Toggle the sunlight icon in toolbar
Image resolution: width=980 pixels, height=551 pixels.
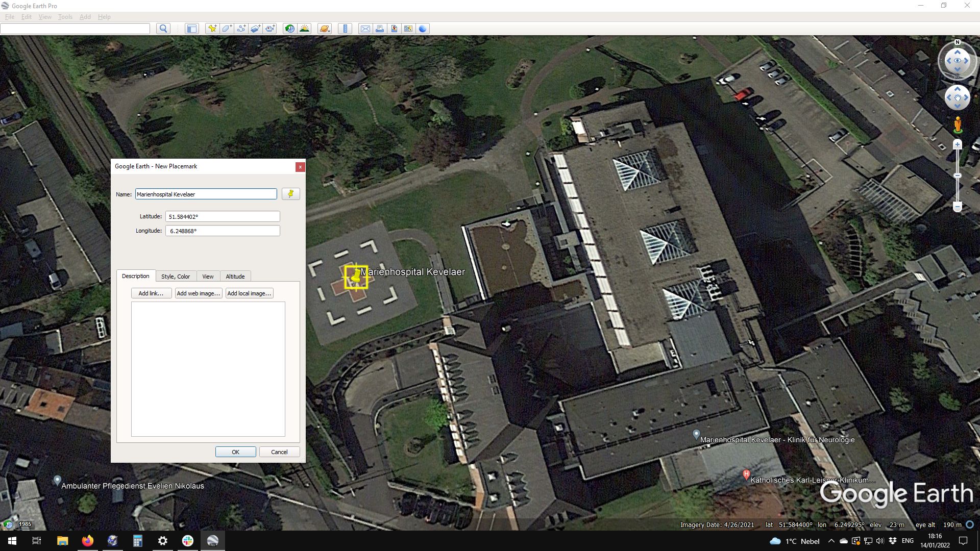(x=304, y=29)
